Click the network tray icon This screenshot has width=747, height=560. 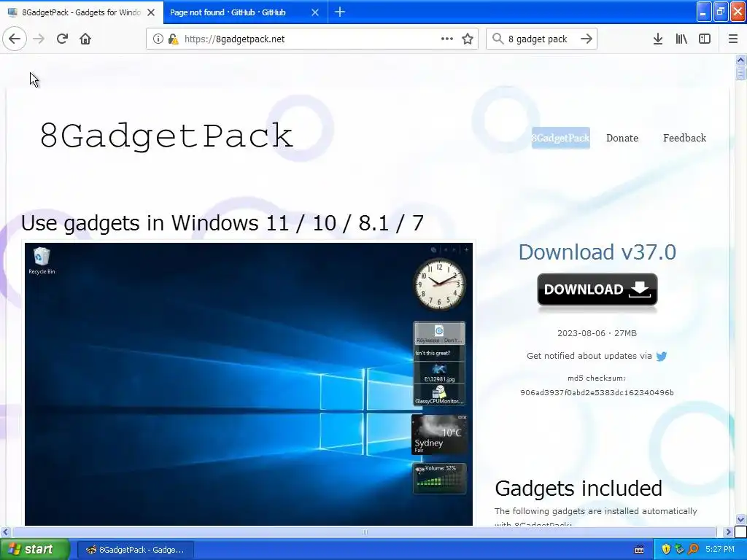679,550
